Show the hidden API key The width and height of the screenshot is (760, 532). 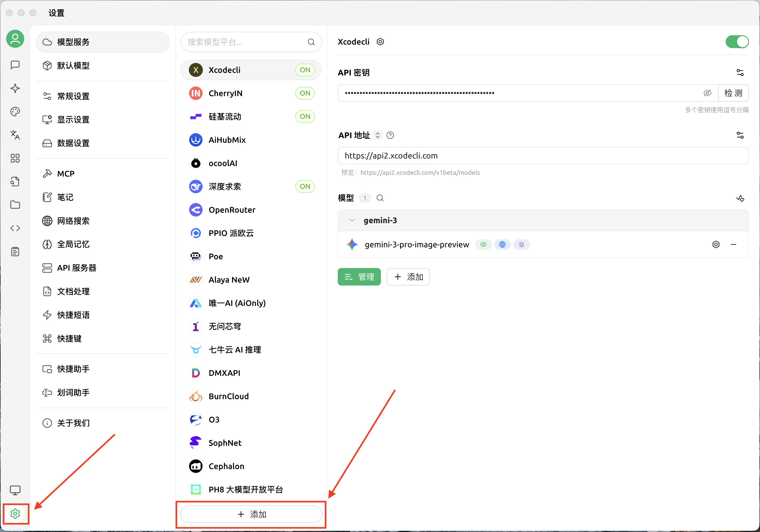point(708,93)
